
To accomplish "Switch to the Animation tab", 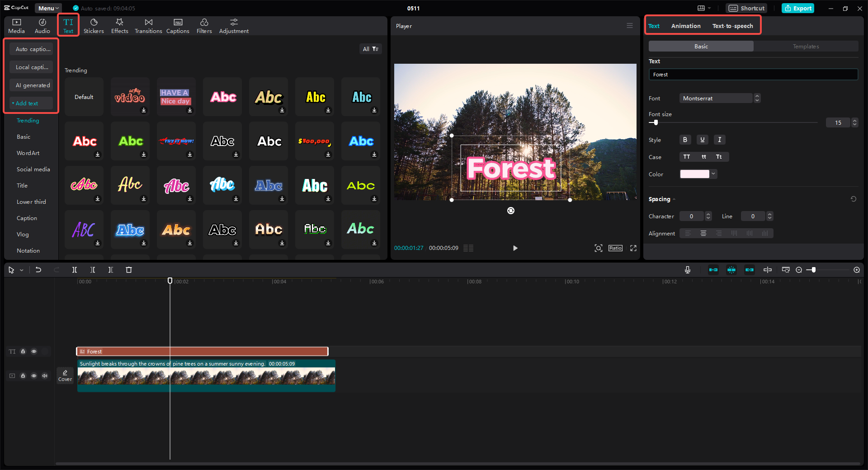I will tap(685, 26).
